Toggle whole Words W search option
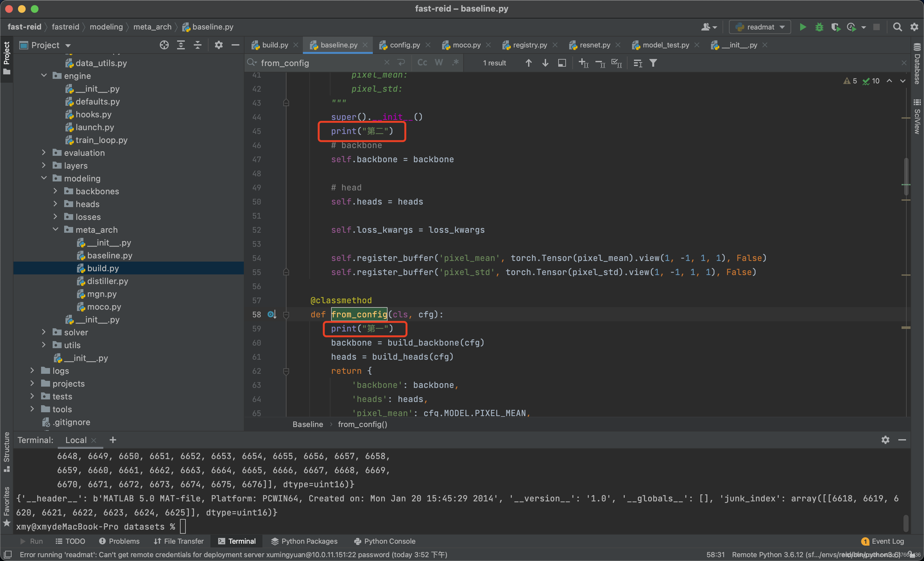The image size is (924, 561). pos(439,63)
